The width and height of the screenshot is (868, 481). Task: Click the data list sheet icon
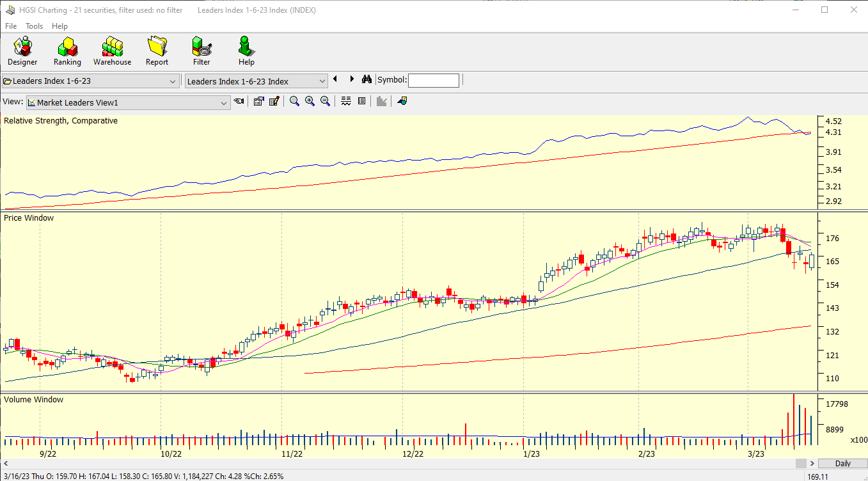(x=361, y=101)
